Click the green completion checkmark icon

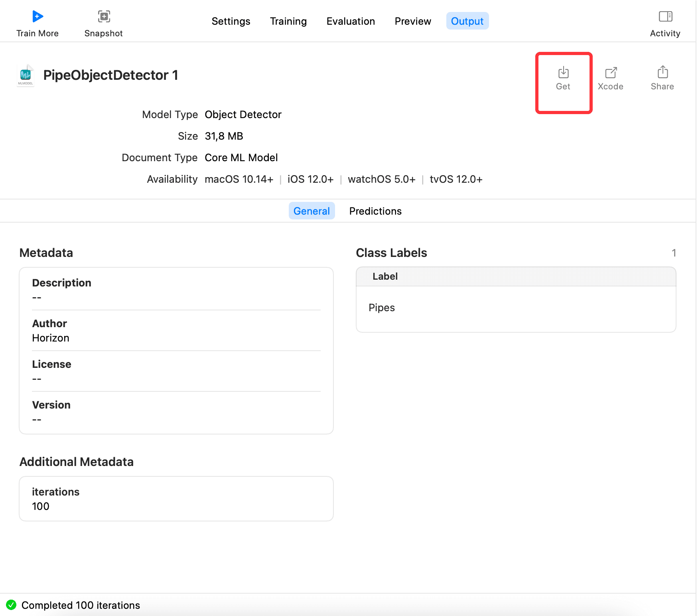tap(11, 605)
